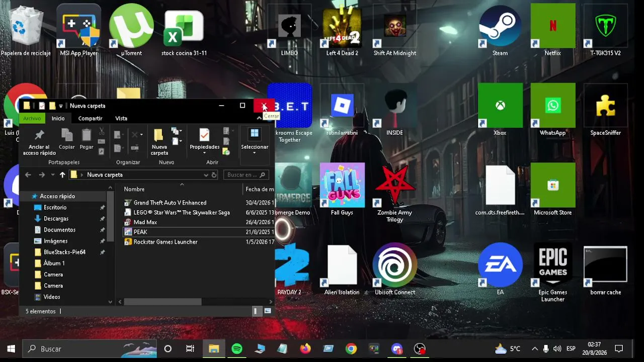Viewport: 644px width, 362px height.
Task: Open the quick access toolbar customize dropdown
Action: click(60, 106)
